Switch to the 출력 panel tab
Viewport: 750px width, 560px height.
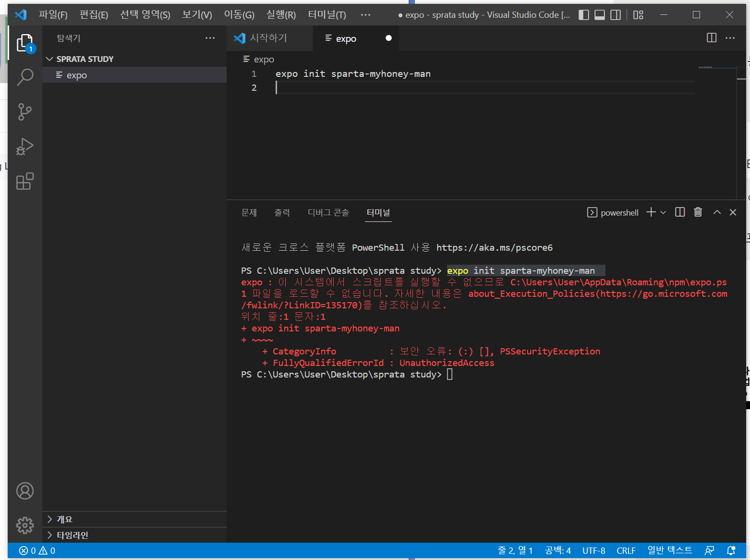pos(282,212)
